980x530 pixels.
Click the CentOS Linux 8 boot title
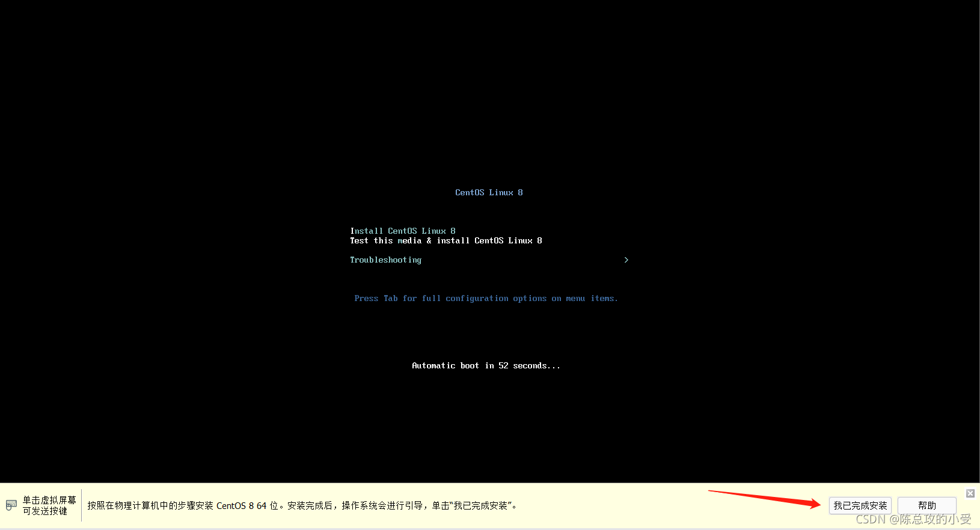click(488, 192)
